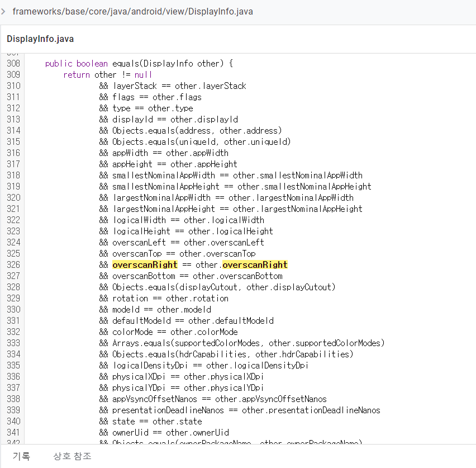Click largestNominalAppWidth on line 320

point(161,198)
